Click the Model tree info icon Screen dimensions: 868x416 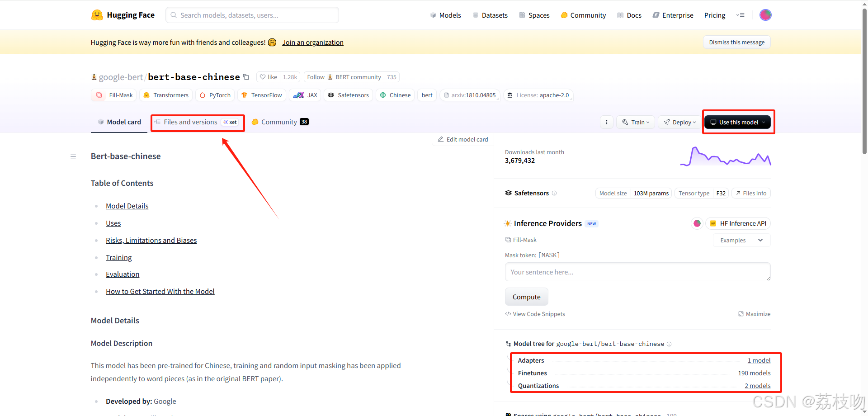[x=669, y=344]
